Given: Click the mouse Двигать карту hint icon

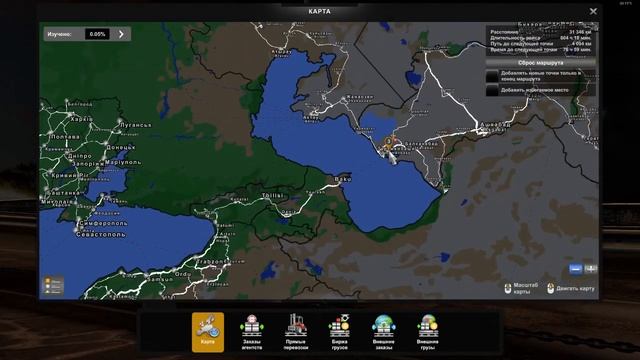Looking at the screenshot, I should coord(551,289).
